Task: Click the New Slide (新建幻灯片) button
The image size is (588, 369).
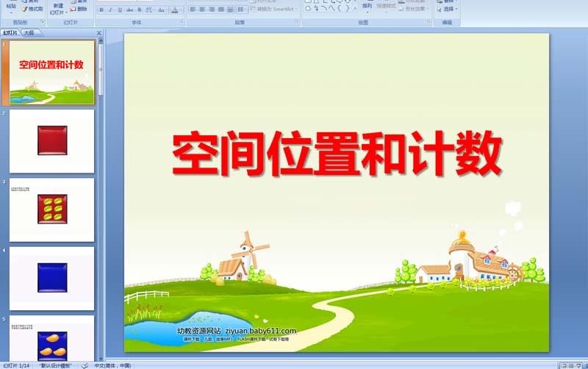Action: tap(58, 7)
